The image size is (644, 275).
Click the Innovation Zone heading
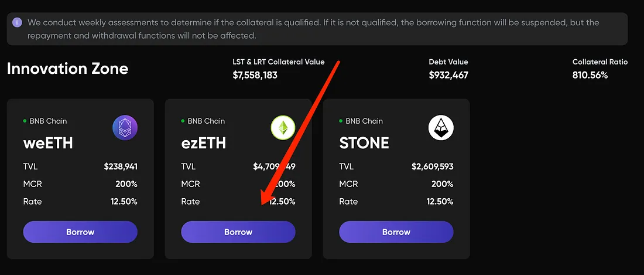tap(67, 69)
